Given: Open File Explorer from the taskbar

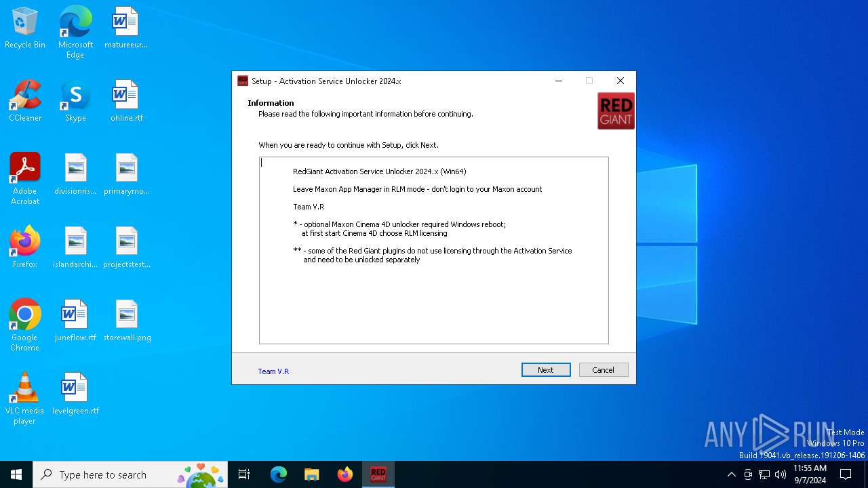Looking at the screenshot, I should (x=312, y=474).
